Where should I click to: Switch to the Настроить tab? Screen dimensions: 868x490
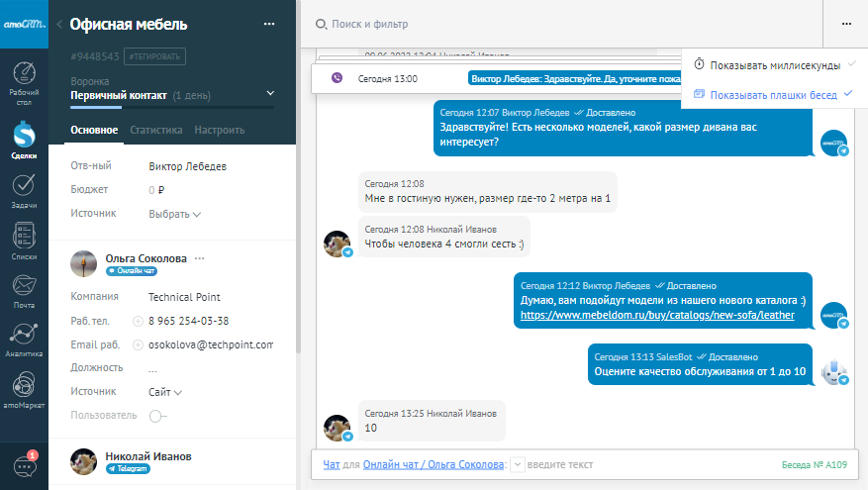tap(219, 130)
